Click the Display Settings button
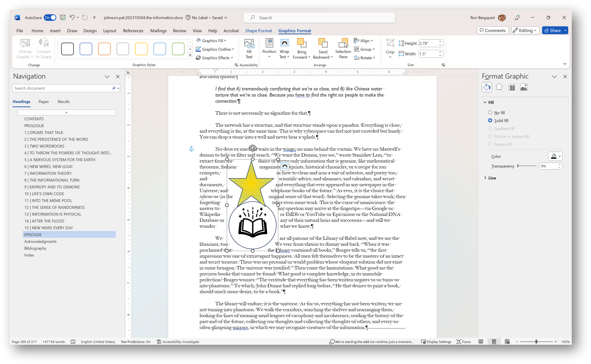The height and width of the screenshot is (364, 591). tap(436, 341)
